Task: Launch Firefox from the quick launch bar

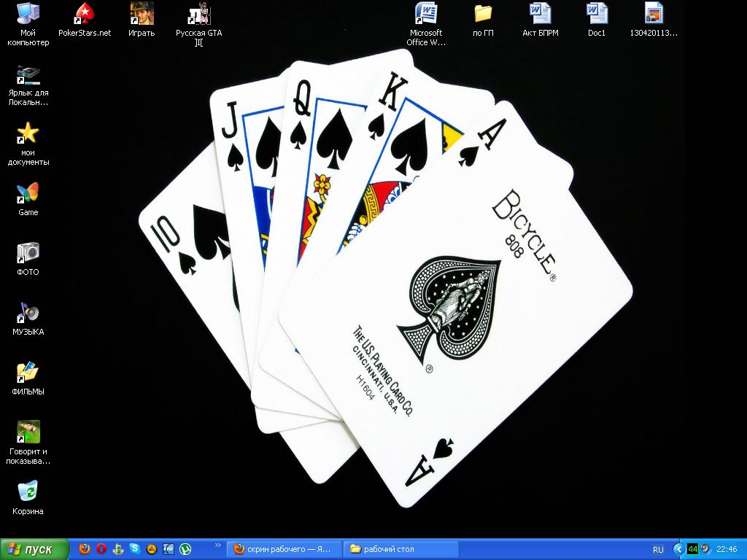Action: click(x=85, y=549)
